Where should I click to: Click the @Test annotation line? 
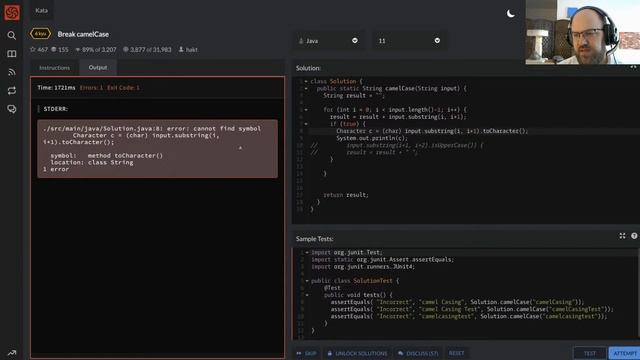[332, 288]
